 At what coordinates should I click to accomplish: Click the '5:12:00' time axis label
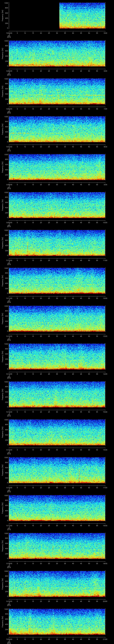(x=9, y=336)
